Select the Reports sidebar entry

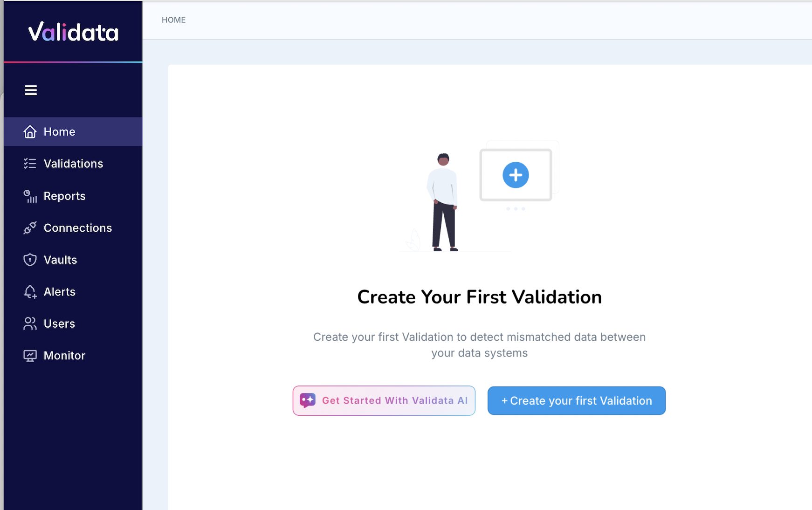(64, 196)
